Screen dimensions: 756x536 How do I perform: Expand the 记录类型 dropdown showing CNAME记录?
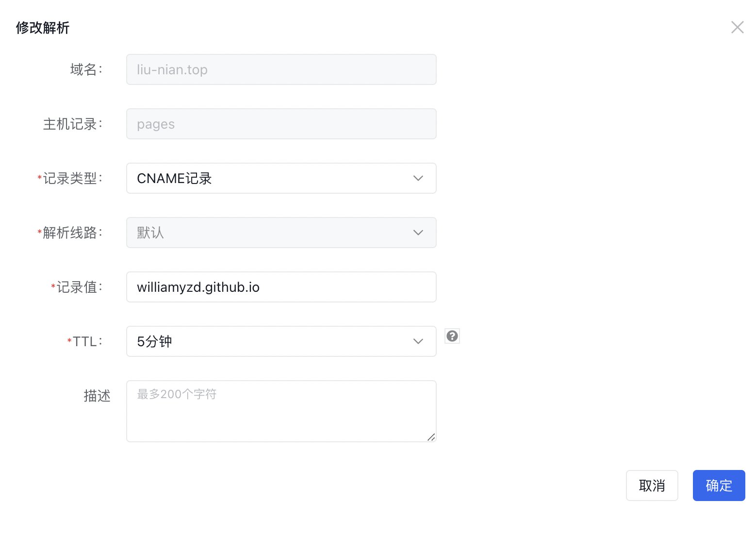click(281, 178)
